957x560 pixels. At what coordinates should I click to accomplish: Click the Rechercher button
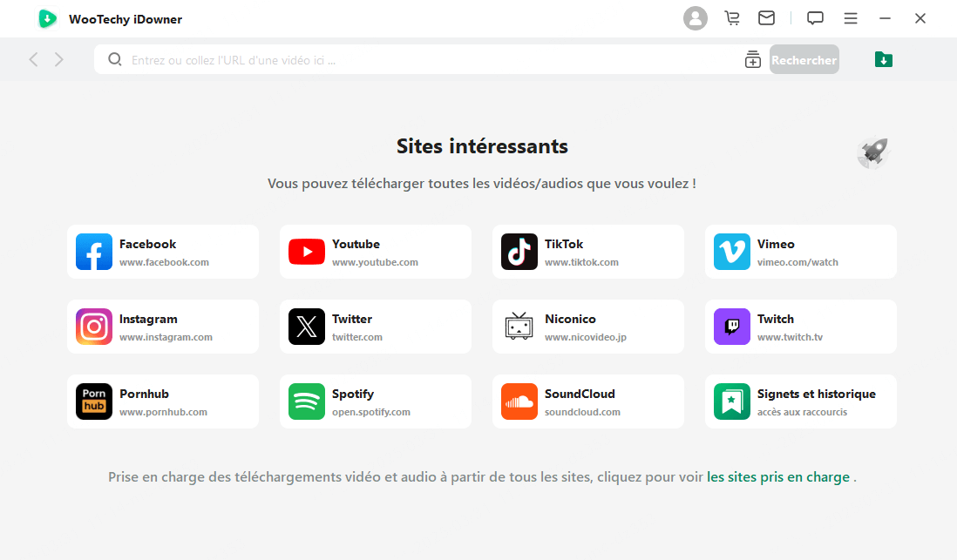[804, 59]
